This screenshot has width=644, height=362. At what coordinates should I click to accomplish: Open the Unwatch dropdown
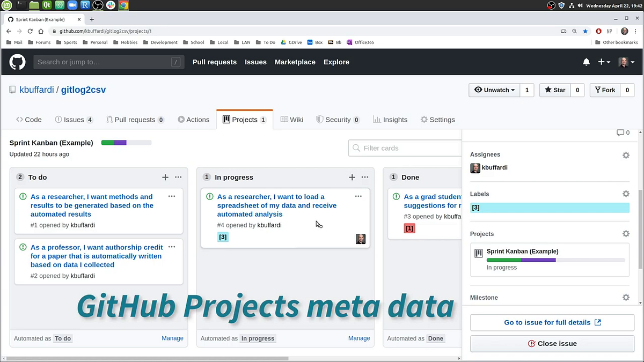tap(493, 90)
